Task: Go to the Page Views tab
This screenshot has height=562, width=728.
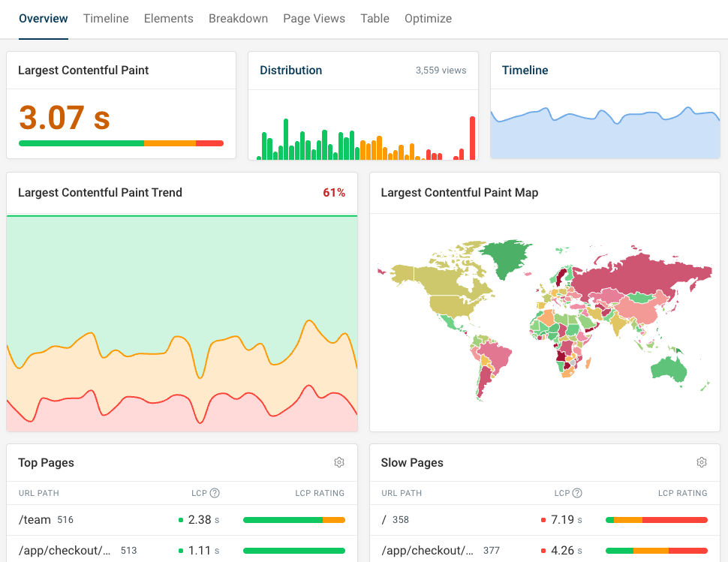Action: tap(314, 19)
